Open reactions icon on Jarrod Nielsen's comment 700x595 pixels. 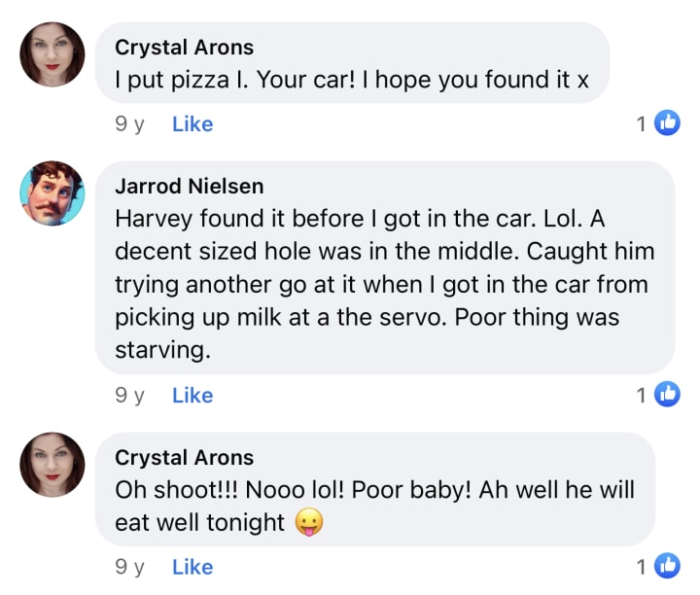coord(667,395)
